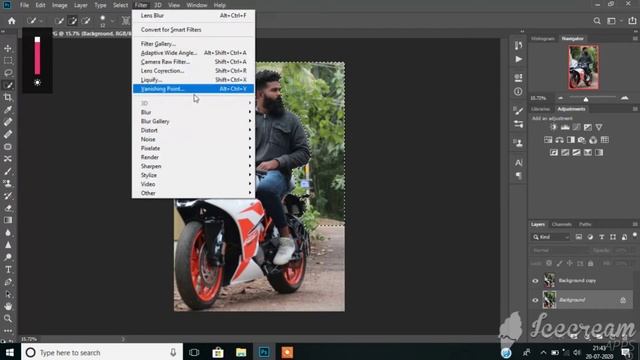Add a Photo Filter adjustment
Screen dimensions: 640x360
click(582, 140)
